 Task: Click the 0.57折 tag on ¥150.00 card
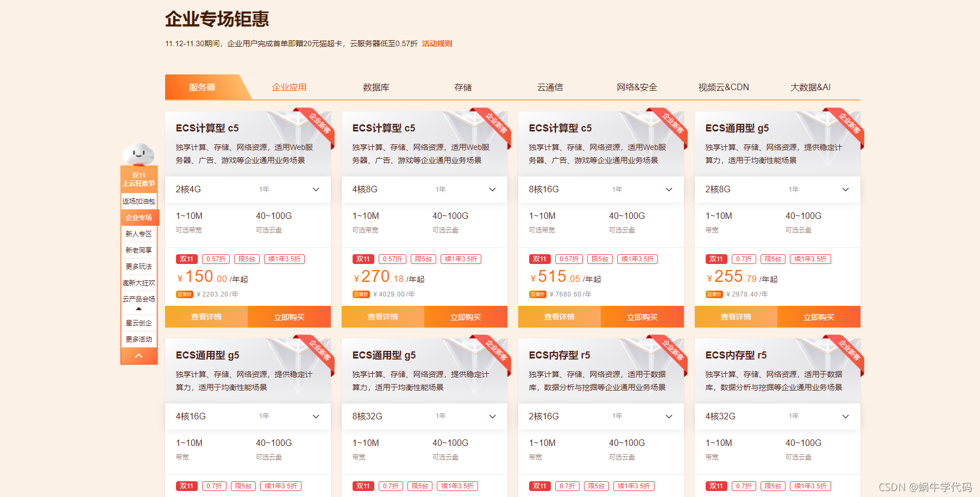[x=216, y=259]
